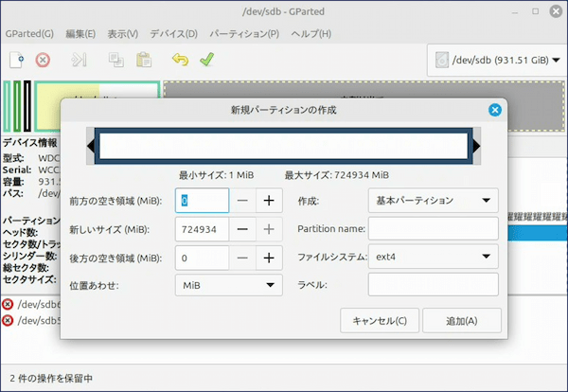Screen dimensions: 568x392
Task: Decrease new size value with minus button
Action: coord(243,229)
